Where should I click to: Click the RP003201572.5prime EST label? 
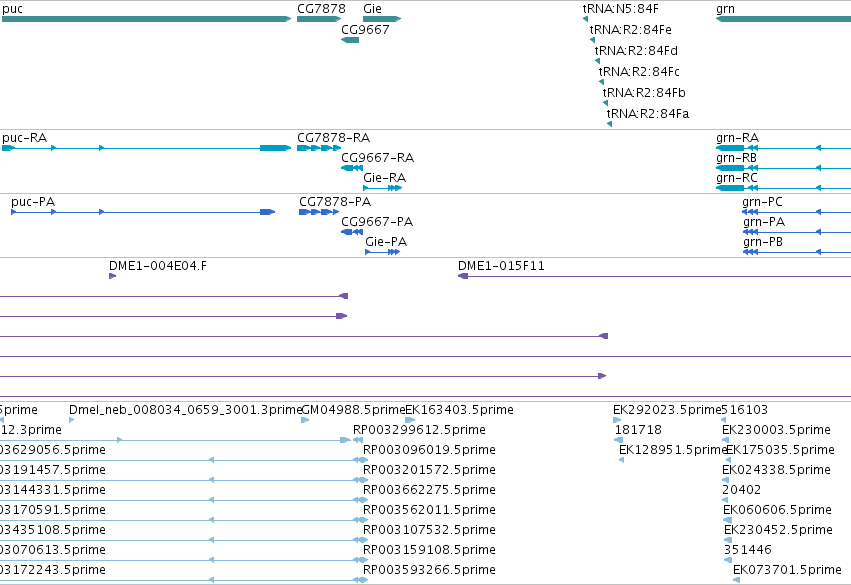click(x=429, y=470)
